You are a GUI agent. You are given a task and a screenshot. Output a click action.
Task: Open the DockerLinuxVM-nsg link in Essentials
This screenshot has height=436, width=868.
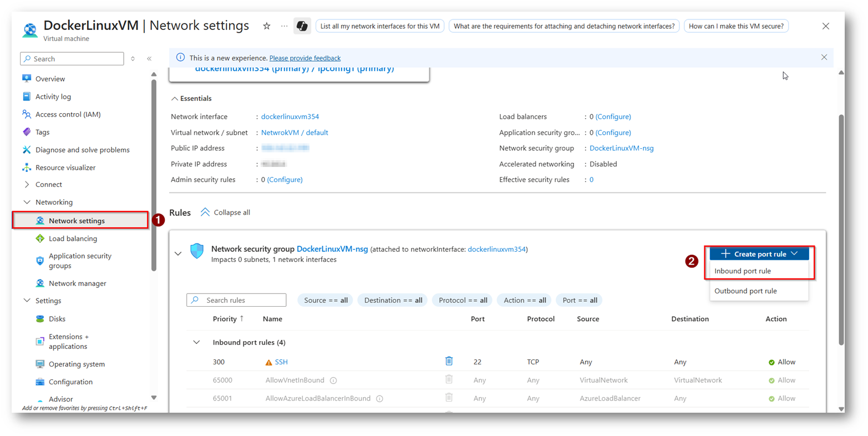[621, 148]
